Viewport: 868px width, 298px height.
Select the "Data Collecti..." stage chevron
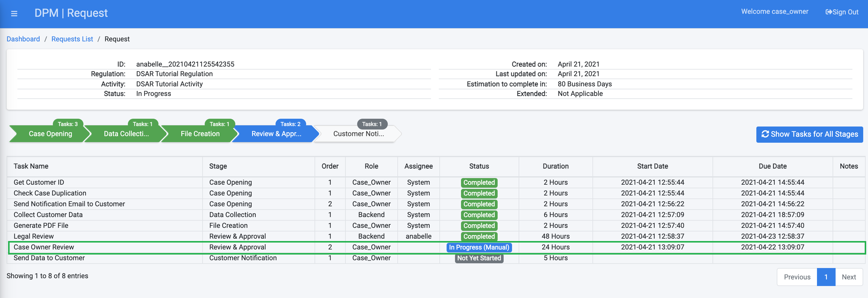pyautogui.click(x=126, y=134)
